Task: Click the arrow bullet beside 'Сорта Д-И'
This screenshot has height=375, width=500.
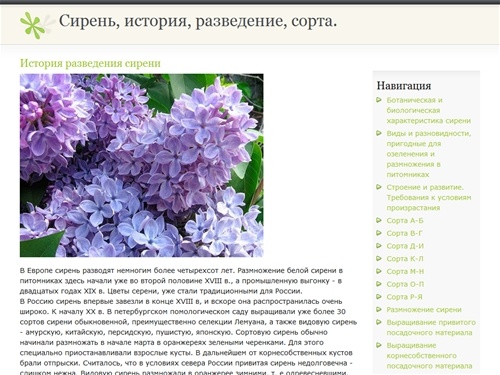Action: (379, 246)
